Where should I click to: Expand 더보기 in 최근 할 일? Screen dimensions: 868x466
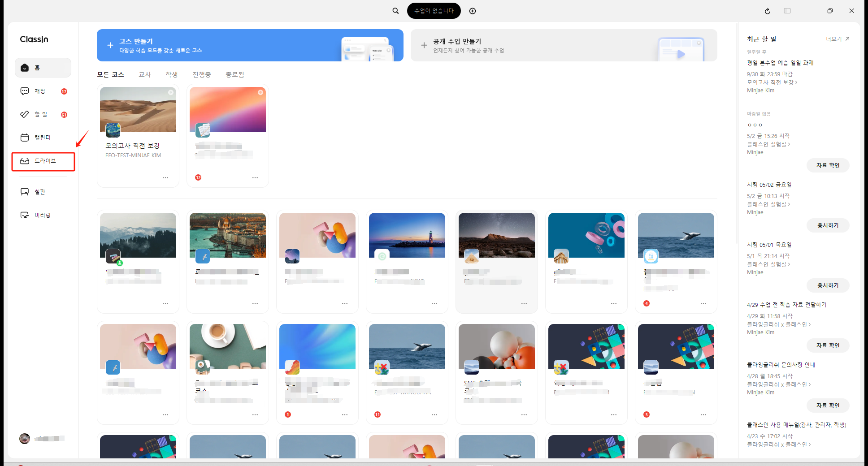838,39
